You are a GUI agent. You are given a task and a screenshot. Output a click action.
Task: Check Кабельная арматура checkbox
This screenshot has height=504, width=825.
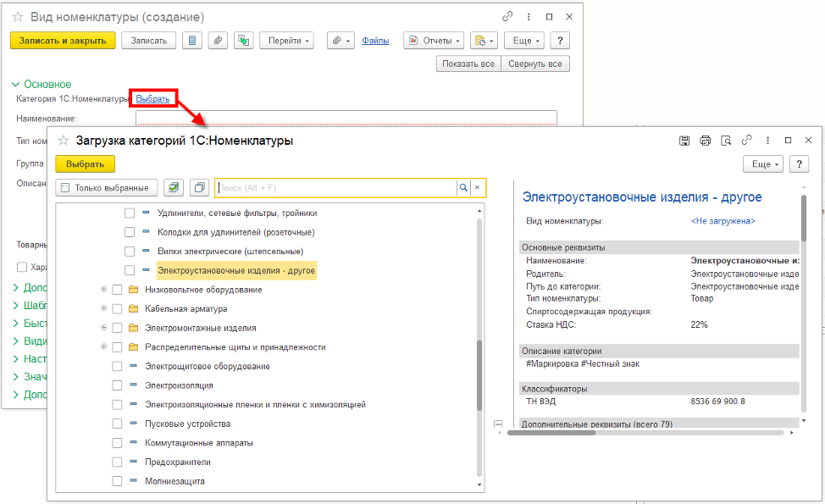tap(118, 309)
